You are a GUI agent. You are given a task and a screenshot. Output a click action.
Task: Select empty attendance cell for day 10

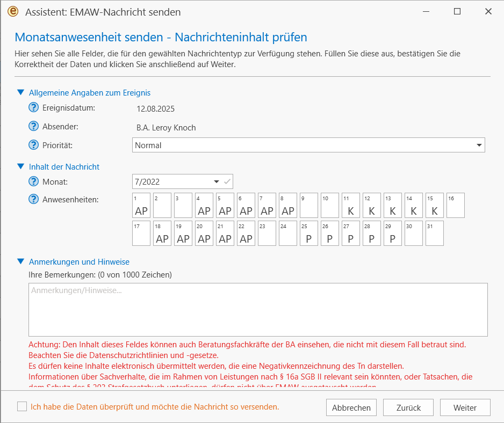(x=330, y=205)
